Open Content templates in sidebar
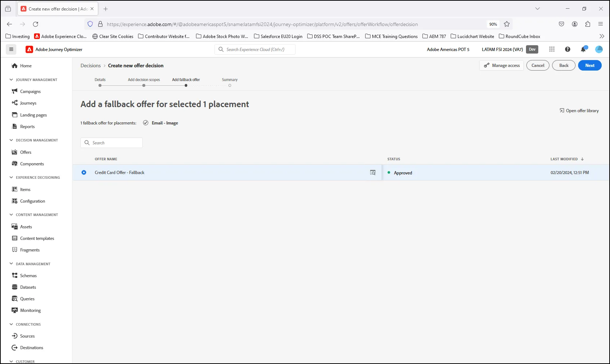The image size is (610, 364). [37, 238]
